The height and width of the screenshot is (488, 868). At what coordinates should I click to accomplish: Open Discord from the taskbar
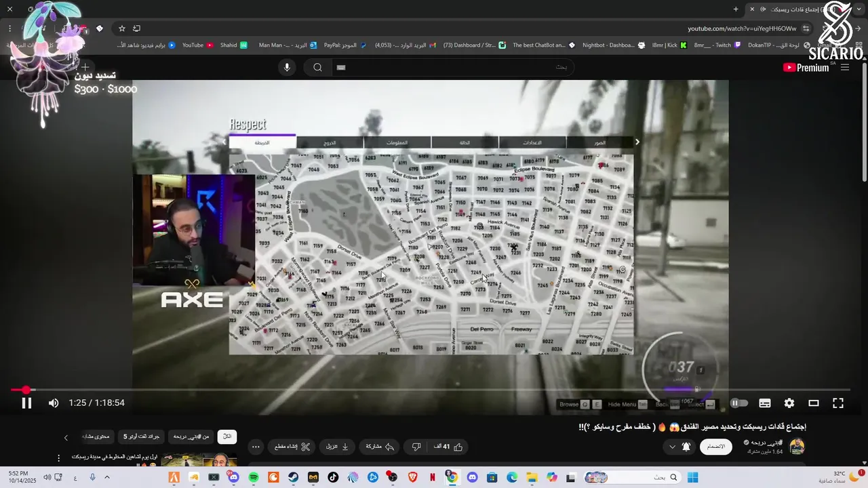coord(472,477)
